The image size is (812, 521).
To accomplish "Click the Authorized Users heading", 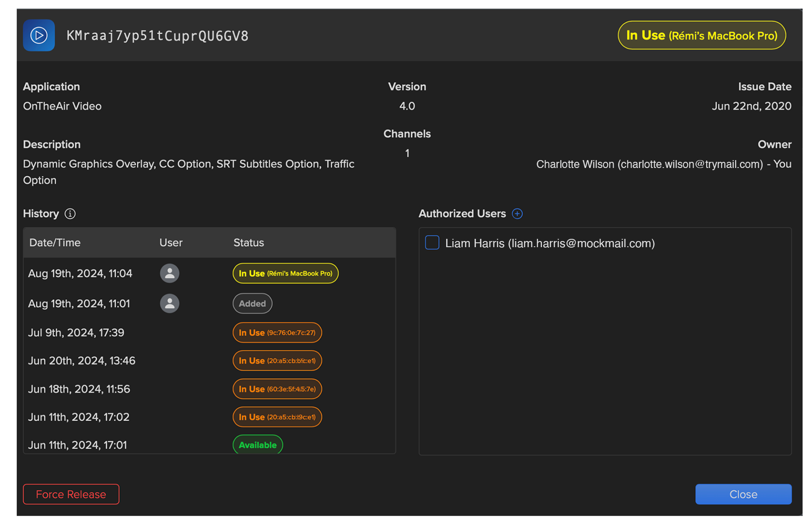I will 462,214.
